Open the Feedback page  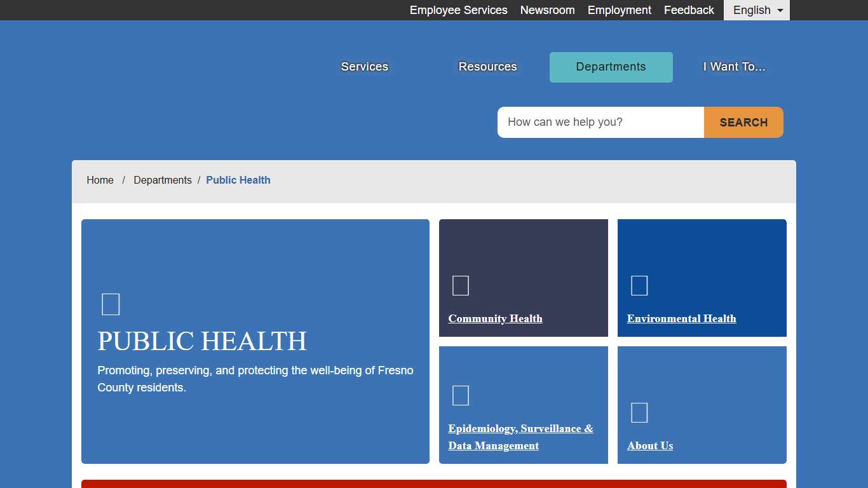[689, 10]
